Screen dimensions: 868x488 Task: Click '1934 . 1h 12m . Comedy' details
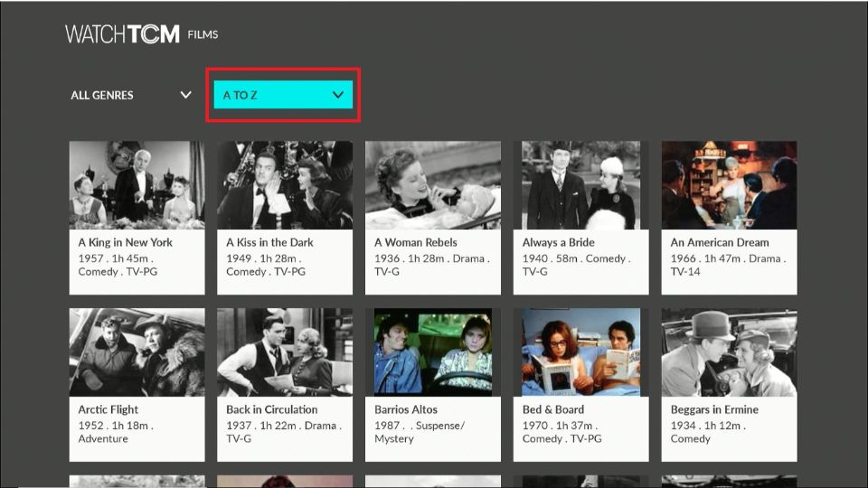[708, 432]
